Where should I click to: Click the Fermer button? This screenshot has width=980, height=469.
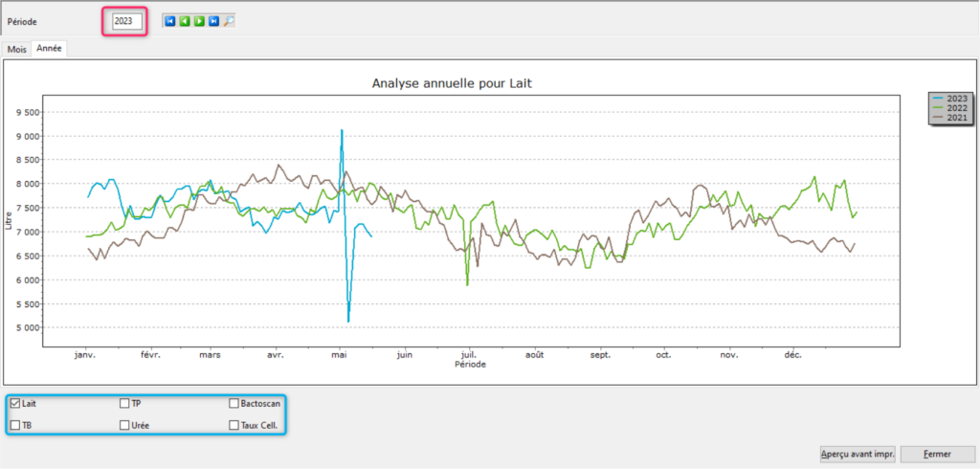[x=937, y=454]
